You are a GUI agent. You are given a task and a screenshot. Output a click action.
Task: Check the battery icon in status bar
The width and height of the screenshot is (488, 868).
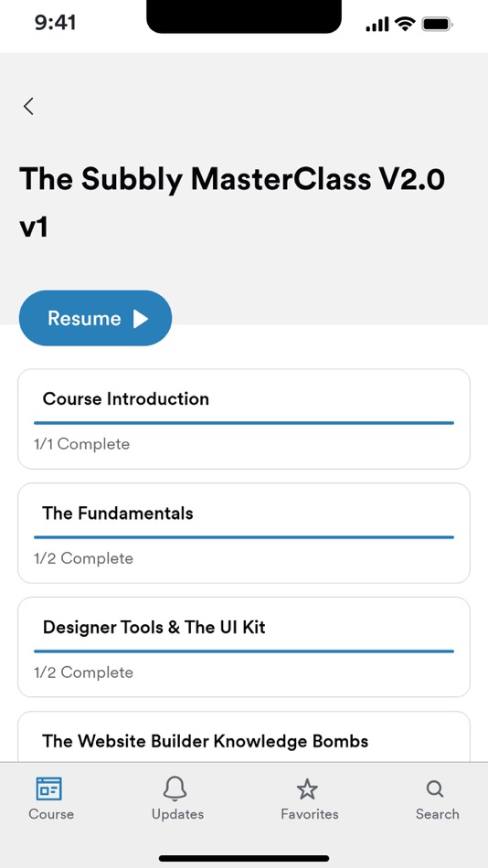[x=438, y=25]
